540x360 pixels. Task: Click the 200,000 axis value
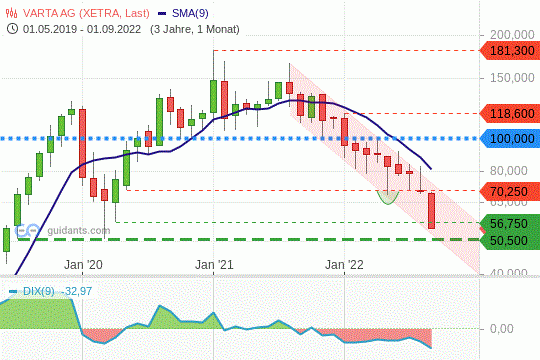point(512,34)
